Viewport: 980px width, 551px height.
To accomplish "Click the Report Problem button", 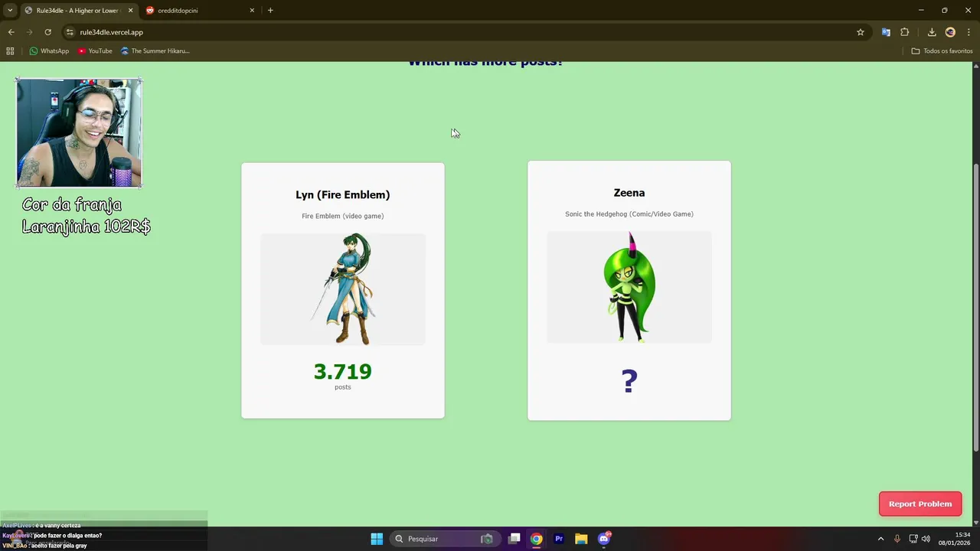I will coord(920,504).
